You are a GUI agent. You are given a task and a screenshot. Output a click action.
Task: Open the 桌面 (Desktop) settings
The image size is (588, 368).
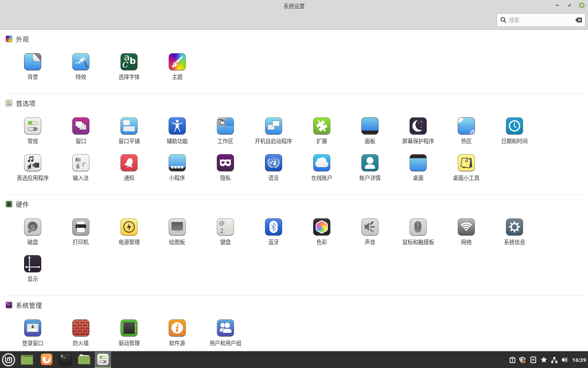418,168
